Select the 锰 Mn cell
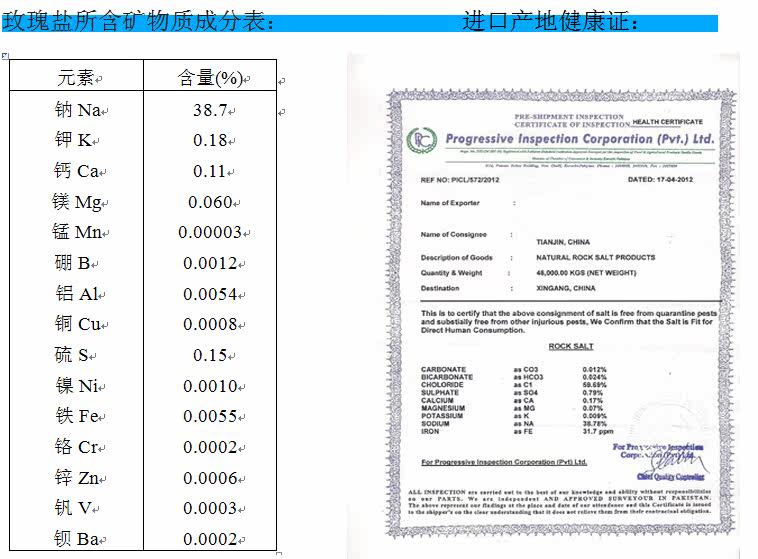Screen dimensions: 758x559 77,232
